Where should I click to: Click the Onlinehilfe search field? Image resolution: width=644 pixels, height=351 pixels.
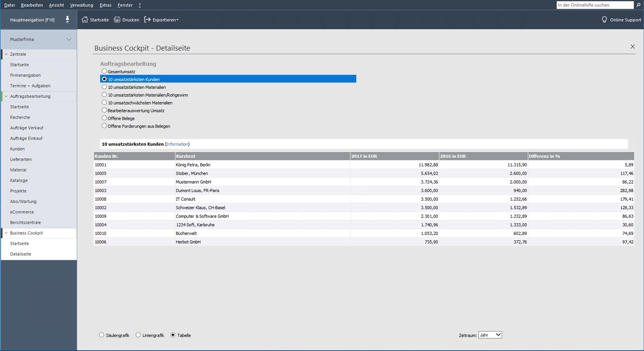594,5
